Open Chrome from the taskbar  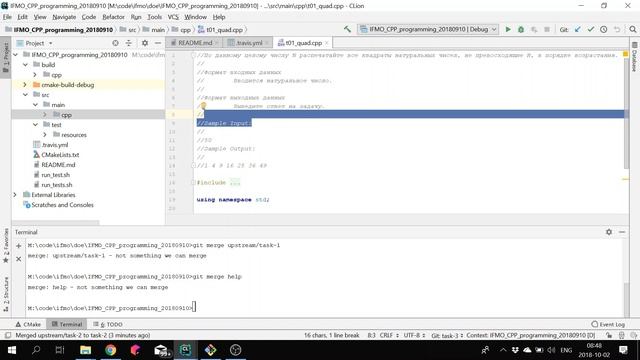click(x=111, y=350)
